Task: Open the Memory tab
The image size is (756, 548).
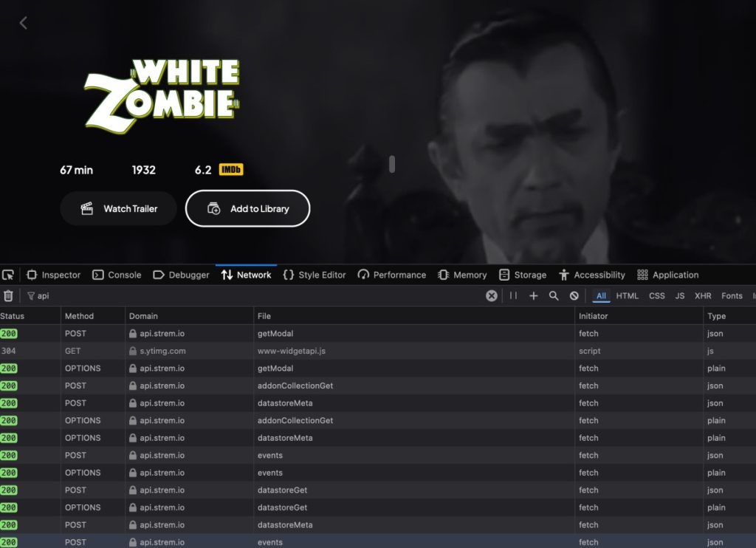Action: [x=462, y=275]
